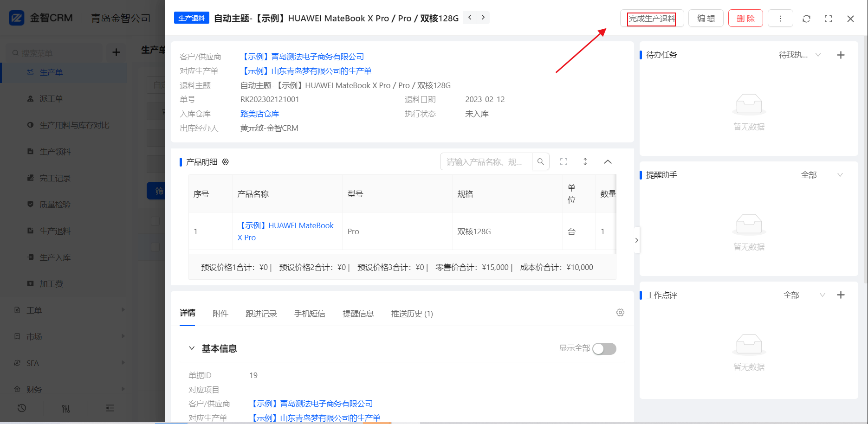Open the 跟进记录 tab
The image size is (868, 424).
pyautogui.click(x=261, y=314)
